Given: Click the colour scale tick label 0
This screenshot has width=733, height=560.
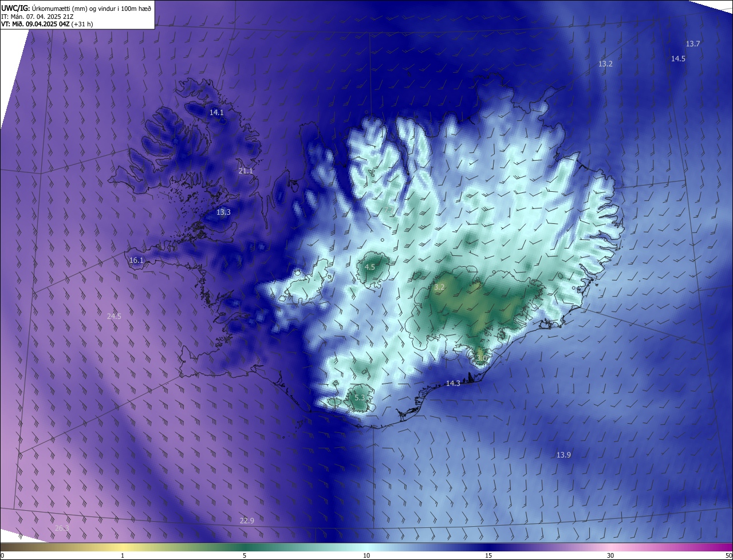Looking at the screenshot, I should (x=2, y=556).
